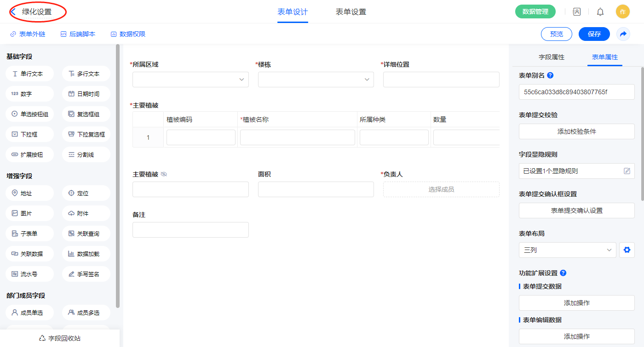This screenshot has height=347, width=644.
Task: Open the contacts icon in header
Action: 576,12
